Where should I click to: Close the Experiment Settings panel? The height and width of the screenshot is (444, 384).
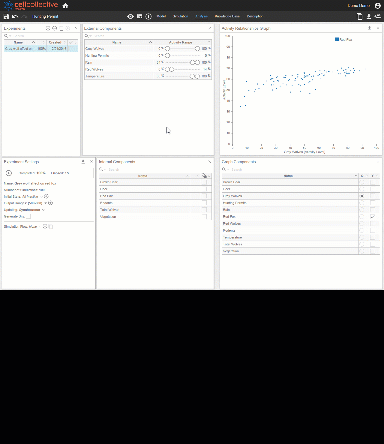pos(91,161)
